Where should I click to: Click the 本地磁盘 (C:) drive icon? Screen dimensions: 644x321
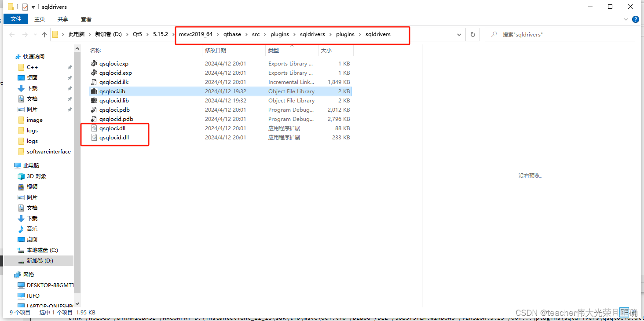click(x=21, y=250)
